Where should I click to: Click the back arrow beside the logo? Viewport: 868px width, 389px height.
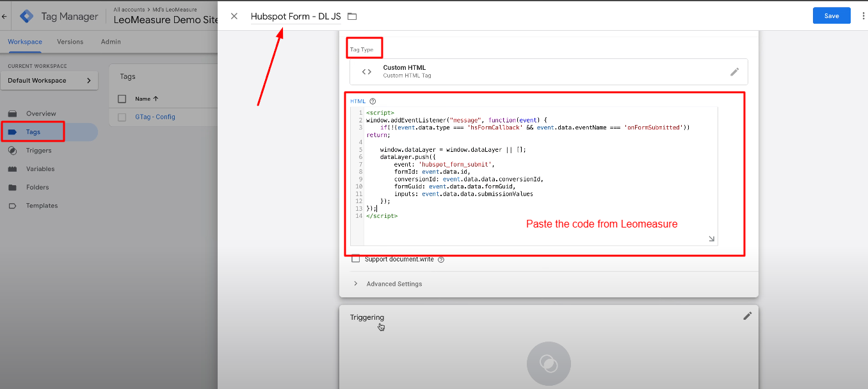pos(4,15)
